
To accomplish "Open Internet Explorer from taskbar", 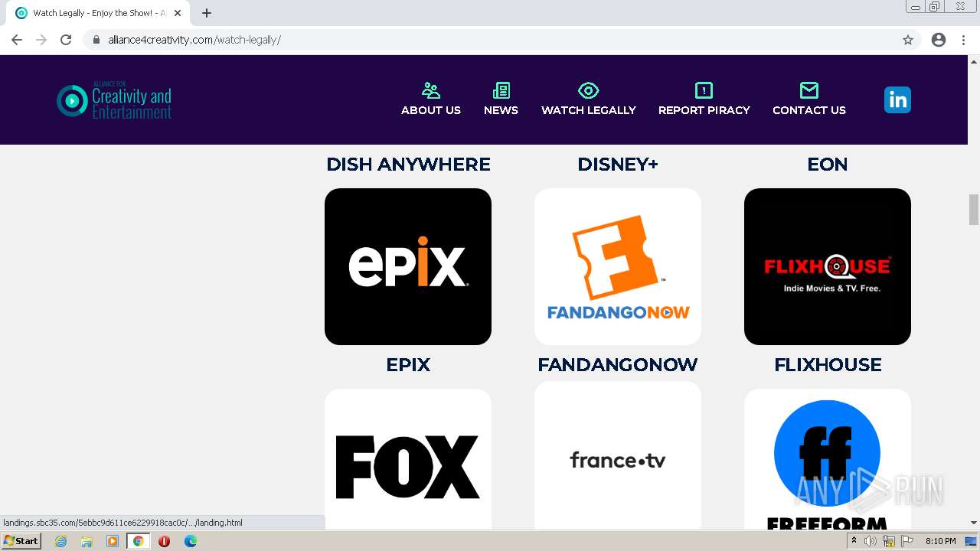I will click(x=61, y=541).
